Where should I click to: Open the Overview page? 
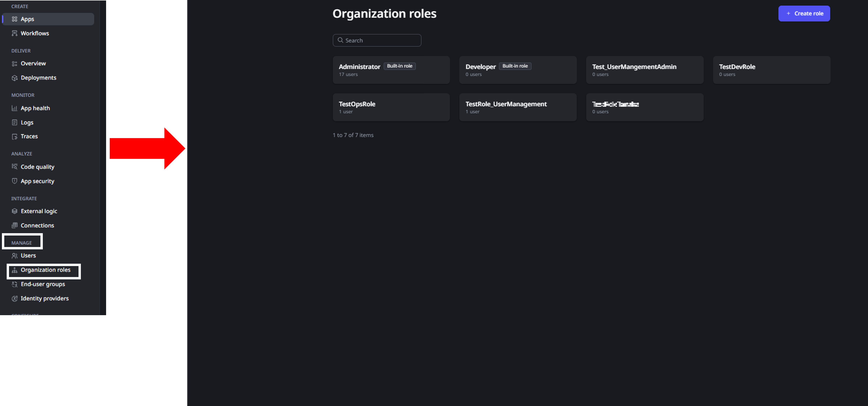point(33,63)
